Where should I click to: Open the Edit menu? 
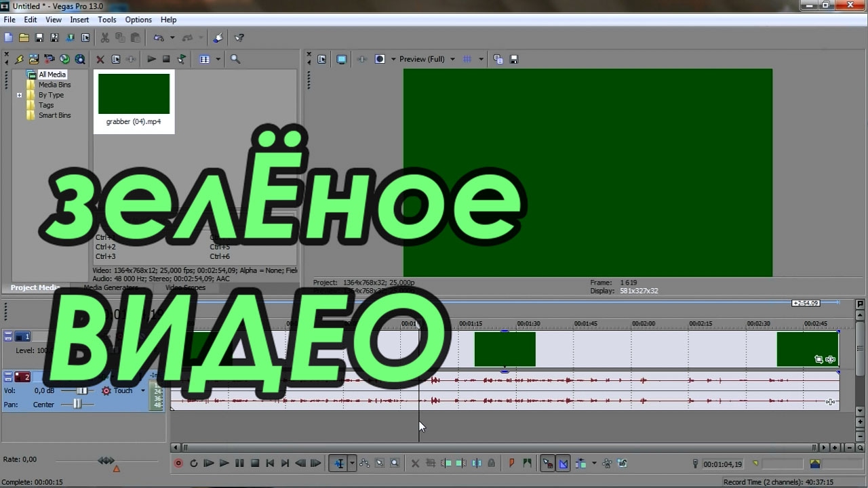pos(30,20)
